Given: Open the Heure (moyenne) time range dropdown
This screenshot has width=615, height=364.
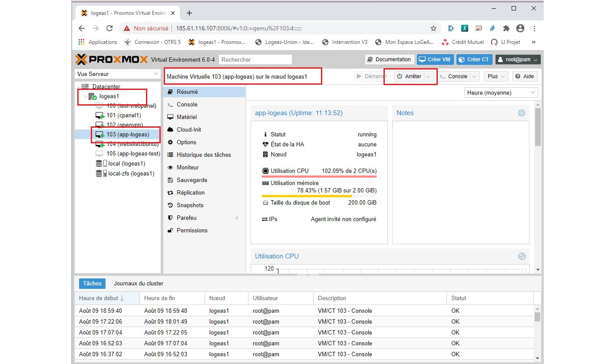Looking at the screenshot, I should tap(501, 93).
